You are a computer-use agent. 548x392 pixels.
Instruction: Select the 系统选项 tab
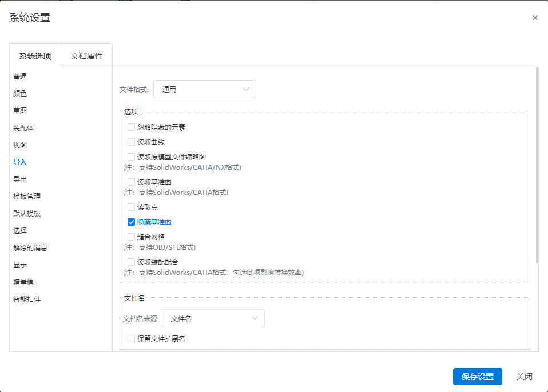[35, 56]
